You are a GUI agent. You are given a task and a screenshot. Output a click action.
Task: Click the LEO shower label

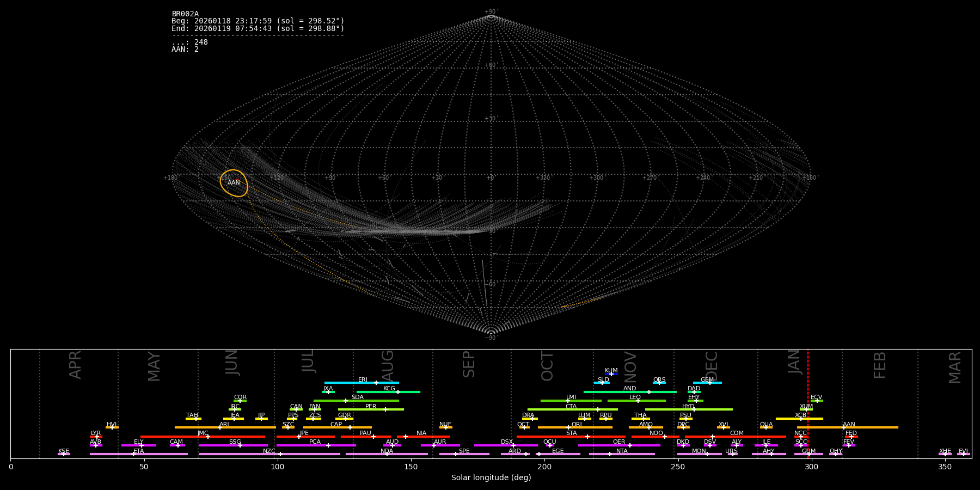[635, 397]
